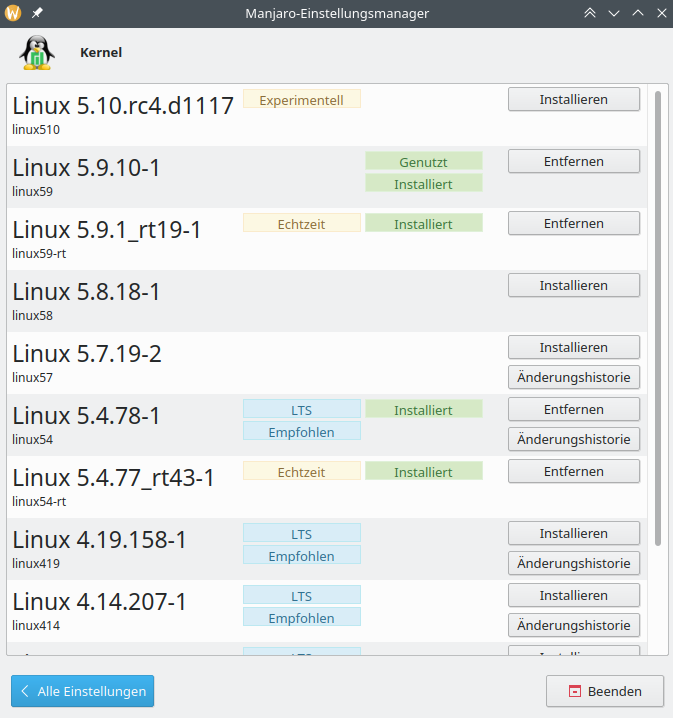Click the orange app icon in title bar
673x718 pixels.
click(x=13, y=13)
